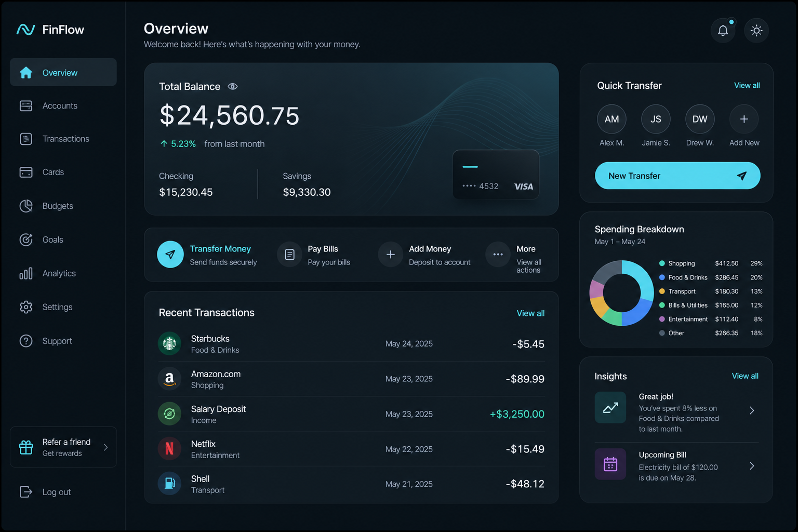This screenshot has width=798, height=532.
Task: Click the Entertainment legend color dot
Action: pyautogui.click(x=662, y=319)
